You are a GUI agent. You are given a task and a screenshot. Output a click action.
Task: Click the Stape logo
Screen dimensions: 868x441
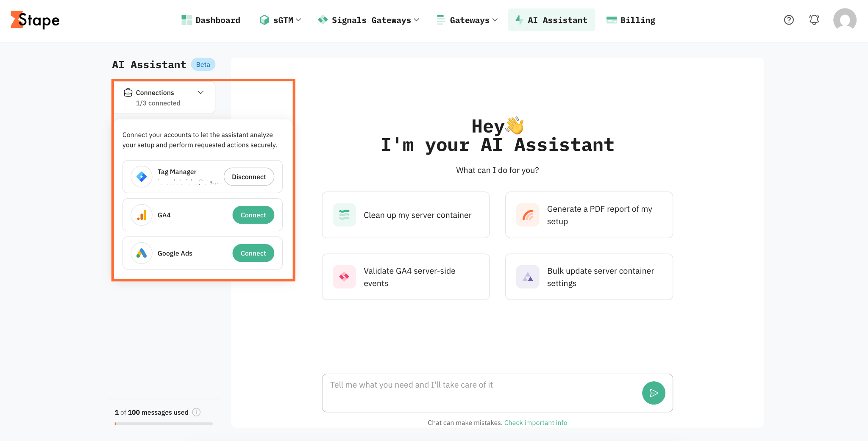(x=35, y=20)
